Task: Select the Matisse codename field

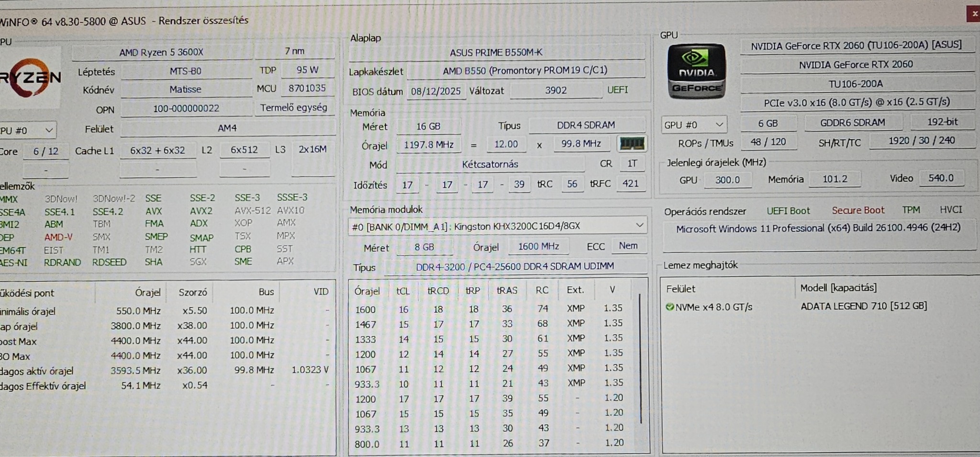Action: (x=186, y=89)
